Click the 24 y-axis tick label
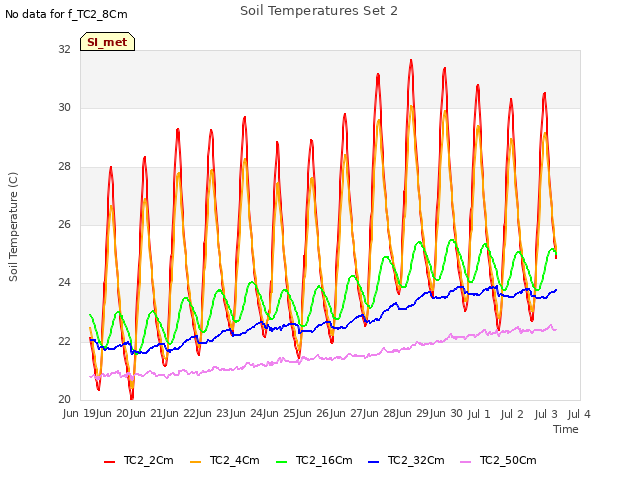 64,282
